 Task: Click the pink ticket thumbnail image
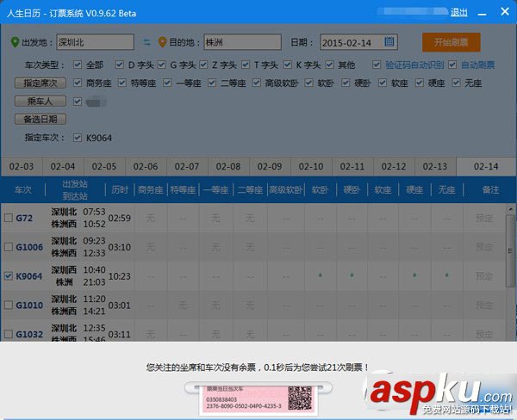258,398
